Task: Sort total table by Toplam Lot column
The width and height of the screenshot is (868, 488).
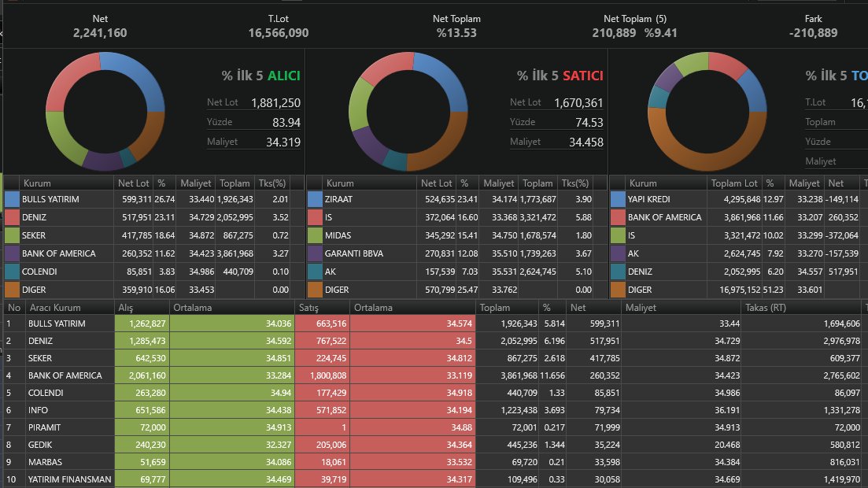Action: (x=734, y=183)
